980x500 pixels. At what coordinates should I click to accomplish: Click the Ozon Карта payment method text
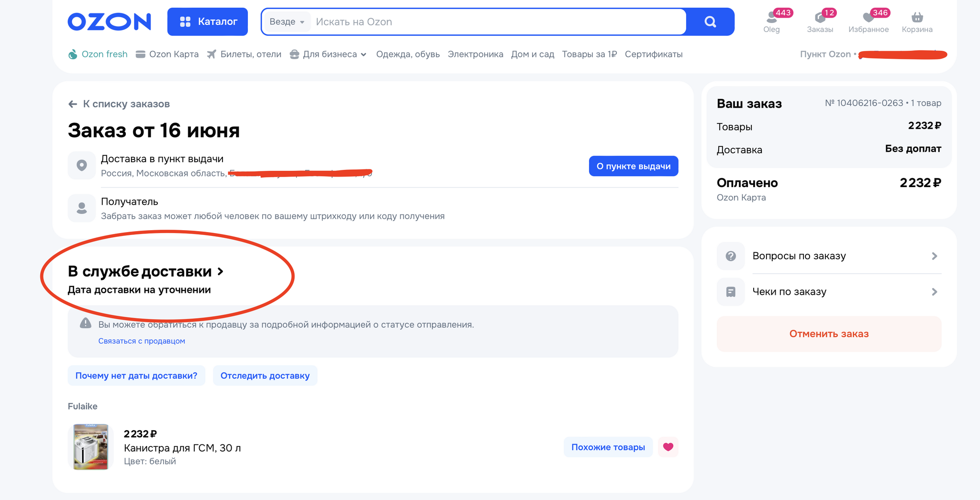tap(741, 198)
